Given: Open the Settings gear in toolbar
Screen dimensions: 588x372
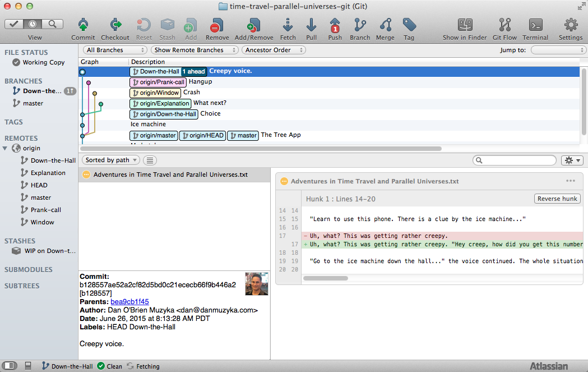Looking at the screenshot, I should click(571, 25).
